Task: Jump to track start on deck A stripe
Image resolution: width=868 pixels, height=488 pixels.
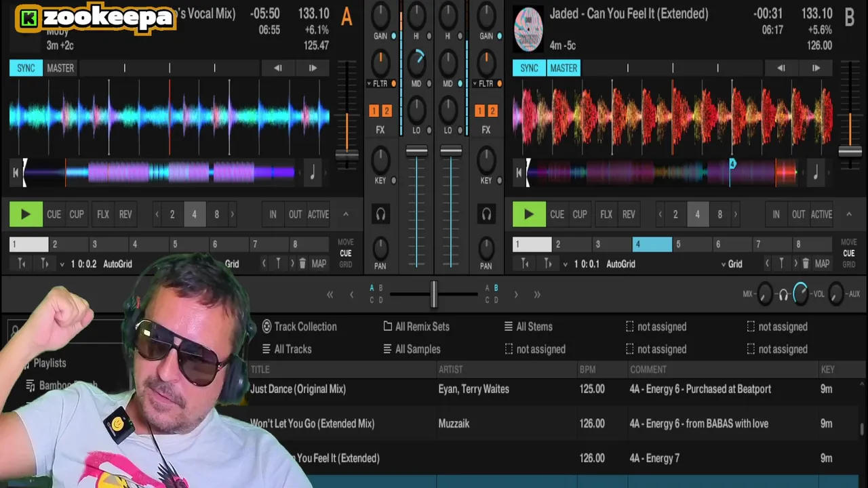Action: [x=16, y=173]
